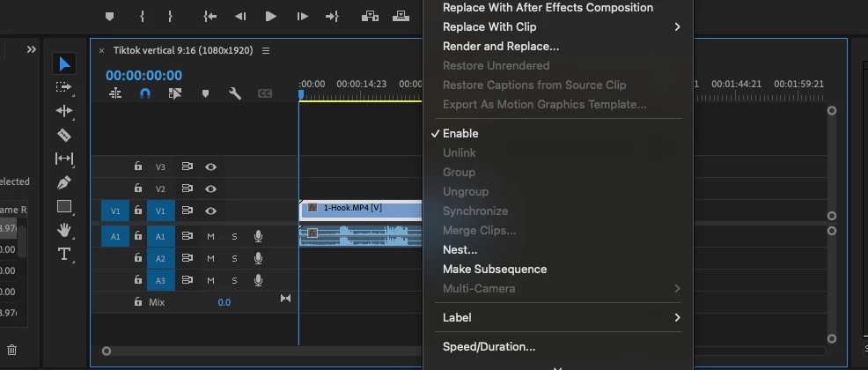
Task: Step back one frame
Action: [240, 17]
